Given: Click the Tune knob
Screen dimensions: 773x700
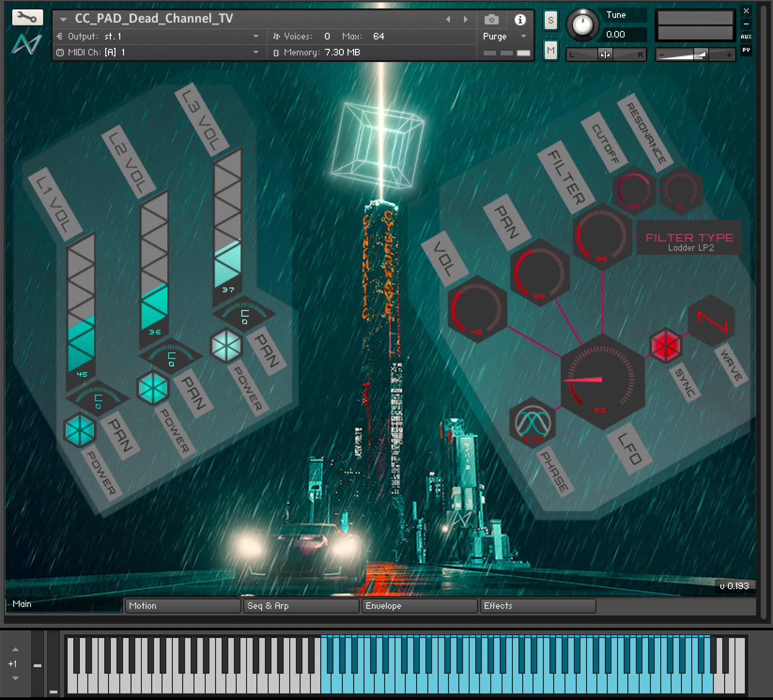Looking at the screenshot, I should tap(582, 24).
